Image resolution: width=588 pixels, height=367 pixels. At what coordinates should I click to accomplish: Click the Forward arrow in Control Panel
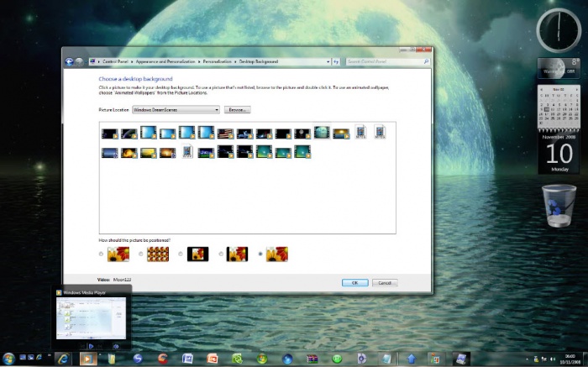(x=79, y=62)
